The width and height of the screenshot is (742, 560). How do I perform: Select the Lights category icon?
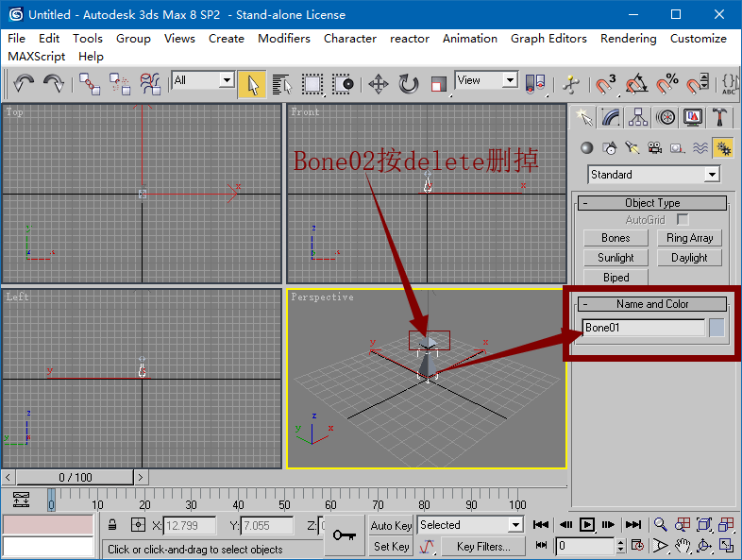(x=632, y=147)
